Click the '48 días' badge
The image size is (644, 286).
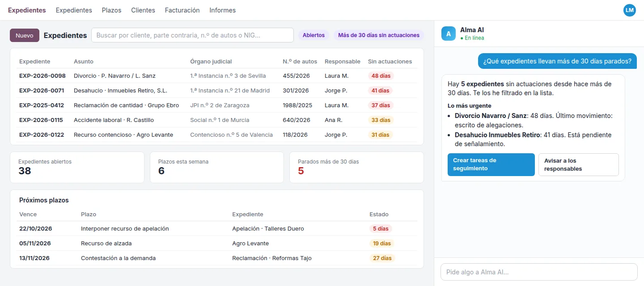coord(381,76)
